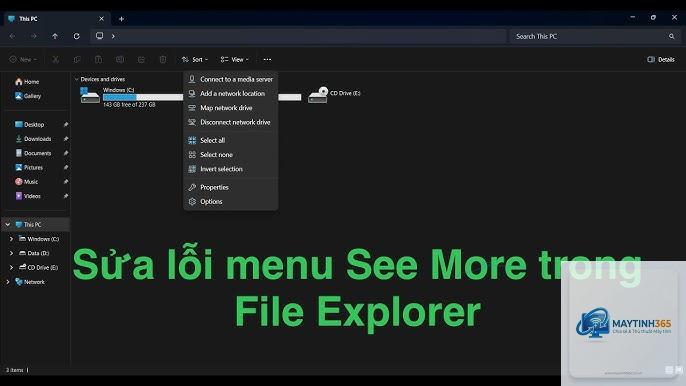The width and height of the screenshot is (686, 386).
Task: Go back with the left arrow
Action: coord(12,36)
